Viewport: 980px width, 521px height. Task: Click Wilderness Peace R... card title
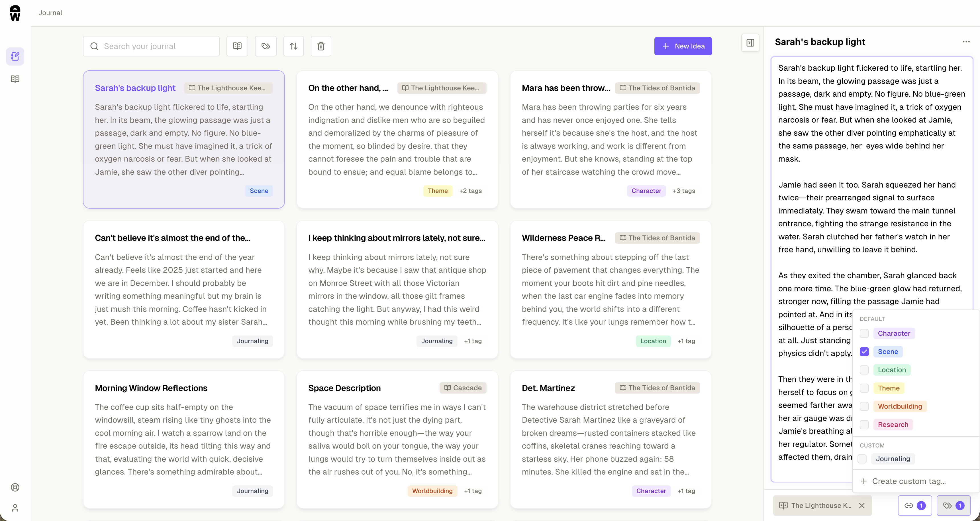tap(564, 238)
